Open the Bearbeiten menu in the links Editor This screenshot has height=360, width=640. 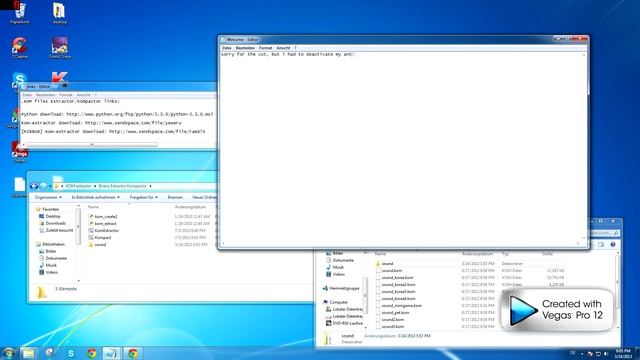[x=45, y=95]
